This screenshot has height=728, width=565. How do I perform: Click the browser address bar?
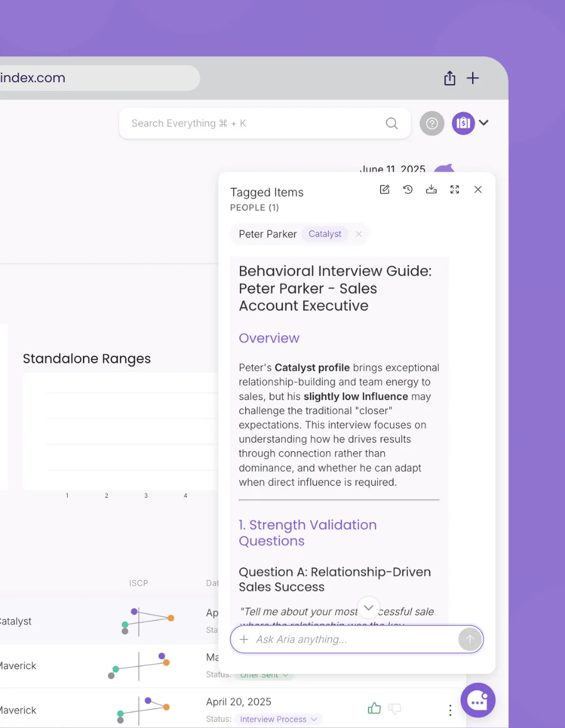pyautogui.click(x=100, y=78)
